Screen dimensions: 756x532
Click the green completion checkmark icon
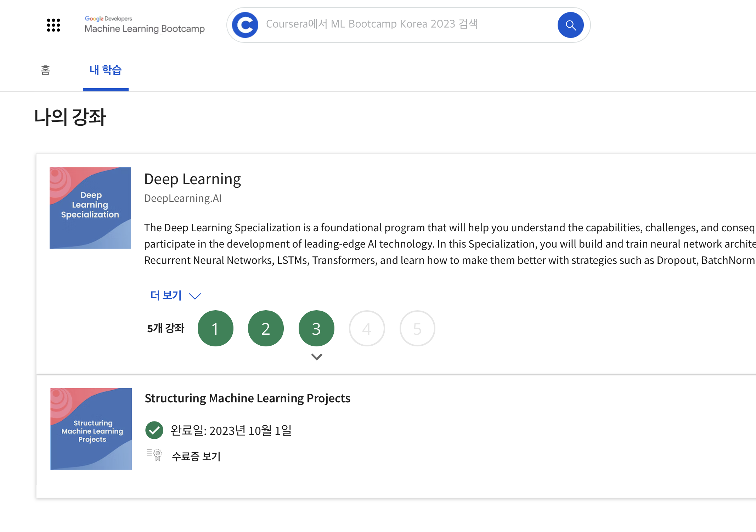pyautogui.click(x=154, y=430)
